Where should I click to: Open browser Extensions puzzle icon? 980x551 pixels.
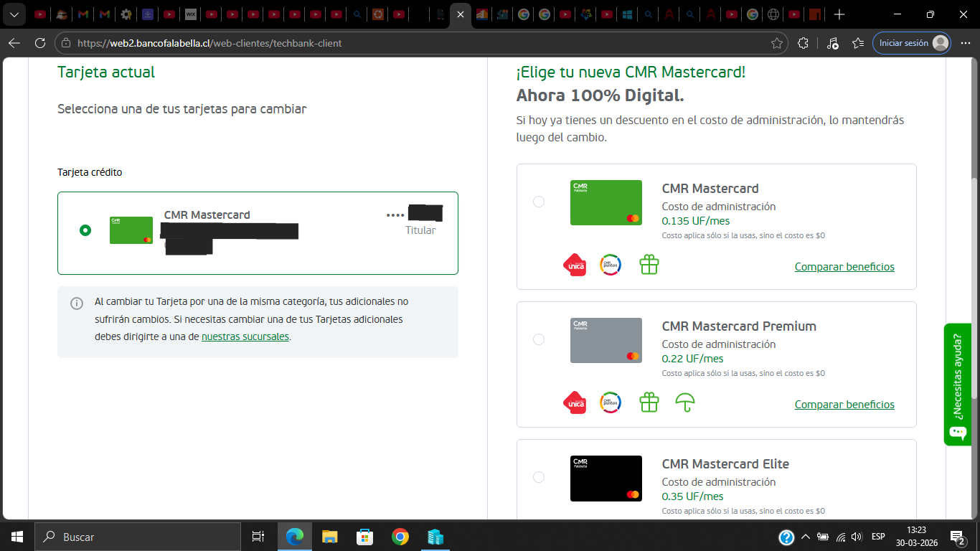click(803, 43)
